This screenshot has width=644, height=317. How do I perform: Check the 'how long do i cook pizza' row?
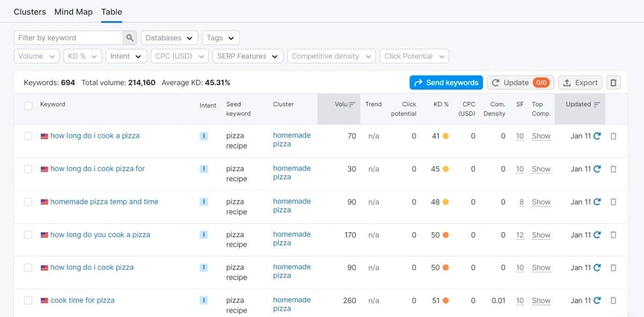[x=28, y=268]
